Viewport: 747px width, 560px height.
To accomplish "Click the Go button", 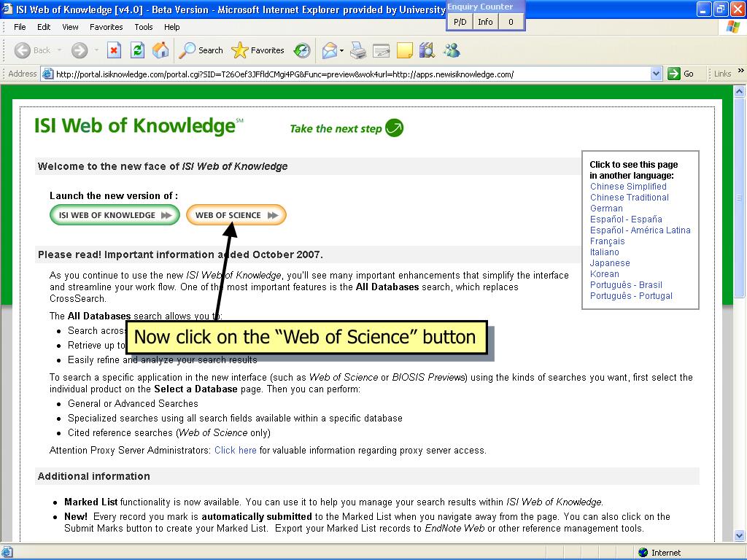I will (681, 74).
